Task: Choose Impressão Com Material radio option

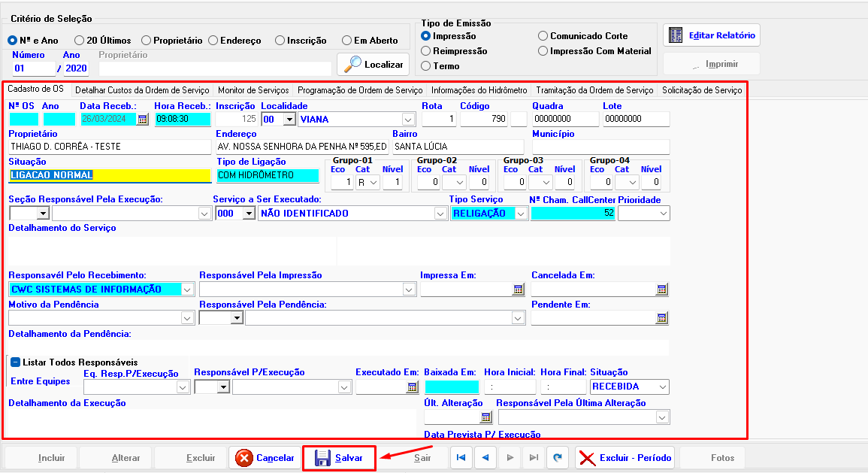Action: 543,51
